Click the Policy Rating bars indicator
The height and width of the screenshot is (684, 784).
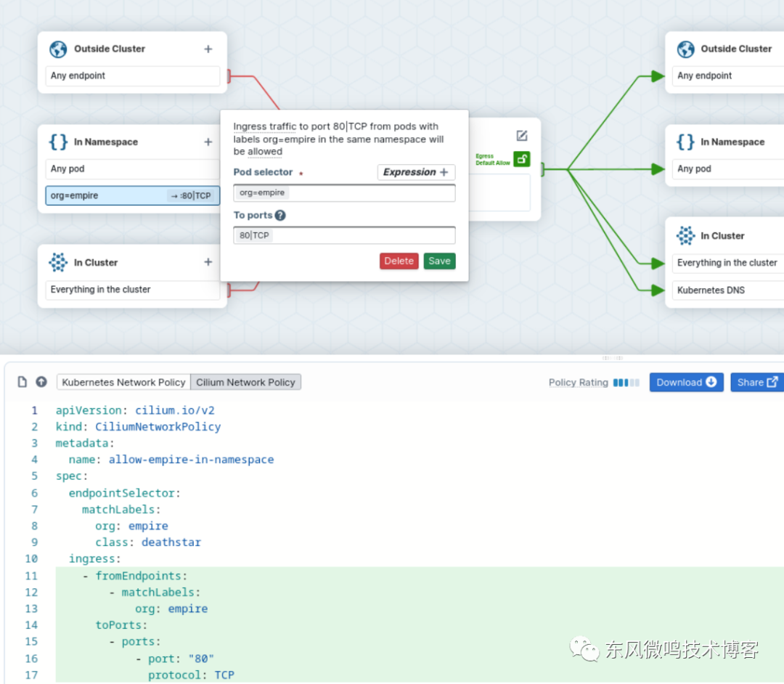pyautogui.click(x=626, y=383)
